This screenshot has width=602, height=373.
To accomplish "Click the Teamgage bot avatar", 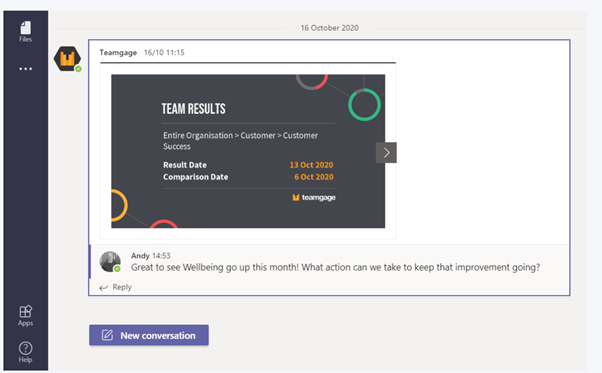I will pos(67,59).
